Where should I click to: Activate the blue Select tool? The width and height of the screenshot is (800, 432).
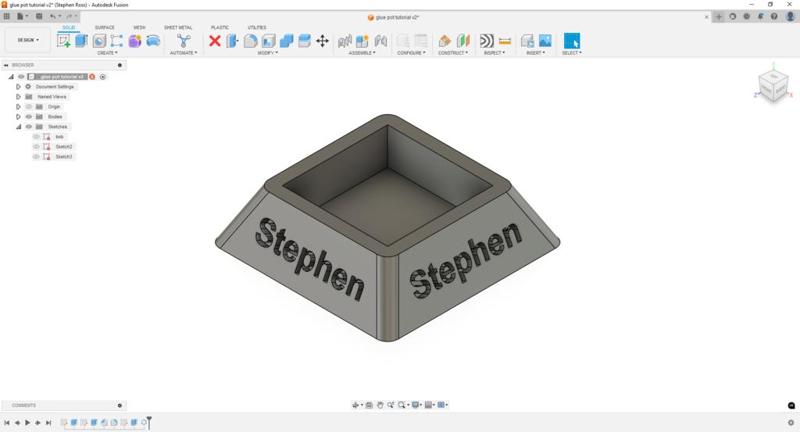coord(571,41)
